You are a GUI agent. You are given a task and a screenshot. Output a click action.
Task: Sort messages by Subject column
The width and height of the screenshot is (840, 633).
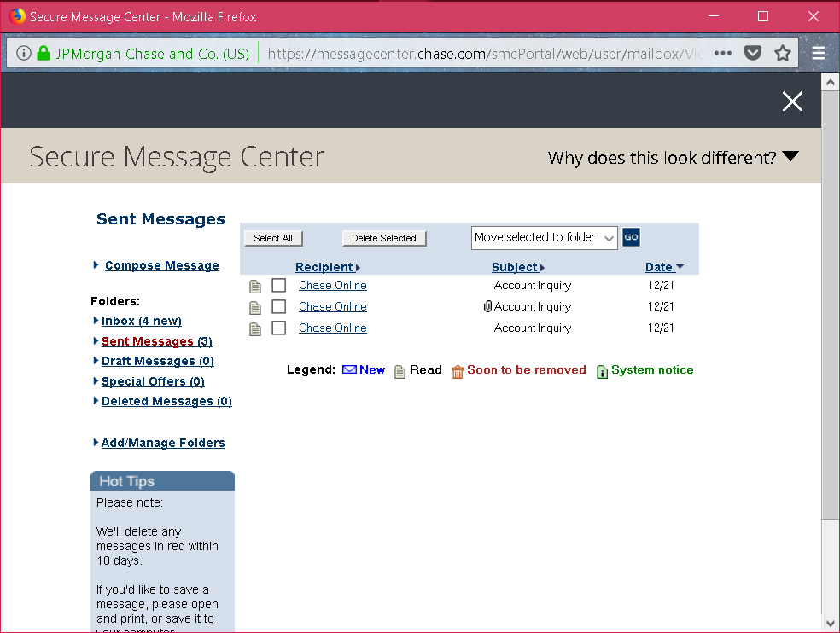tap(517, 267)
